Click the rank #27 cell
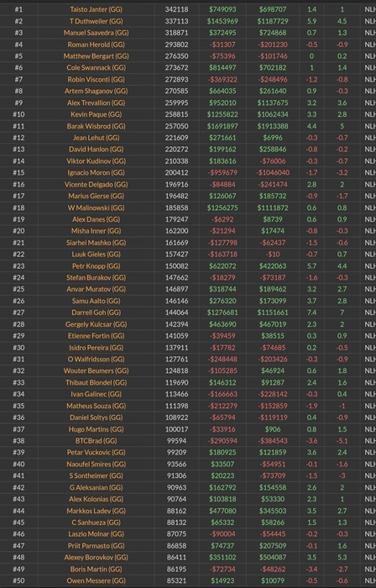The image size is (376, 588). pyautogui.click(x=18, y=312)
